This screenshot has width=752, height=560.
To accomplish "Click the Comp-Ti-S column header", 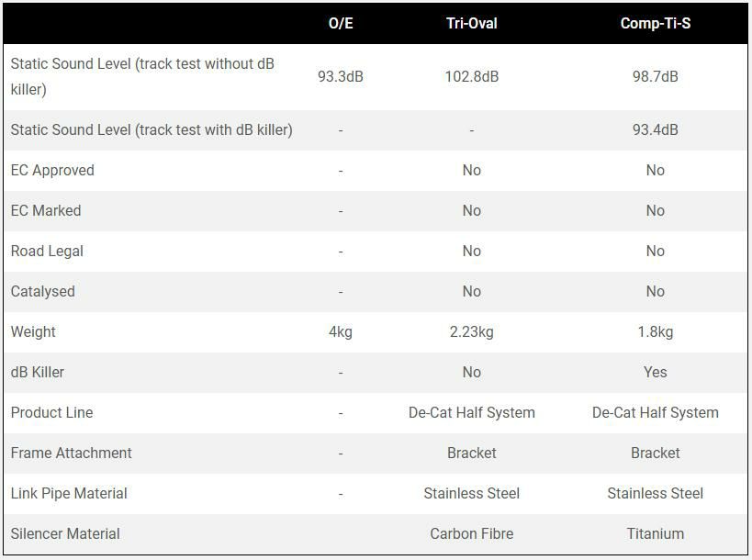I will (x=655, y=24).
